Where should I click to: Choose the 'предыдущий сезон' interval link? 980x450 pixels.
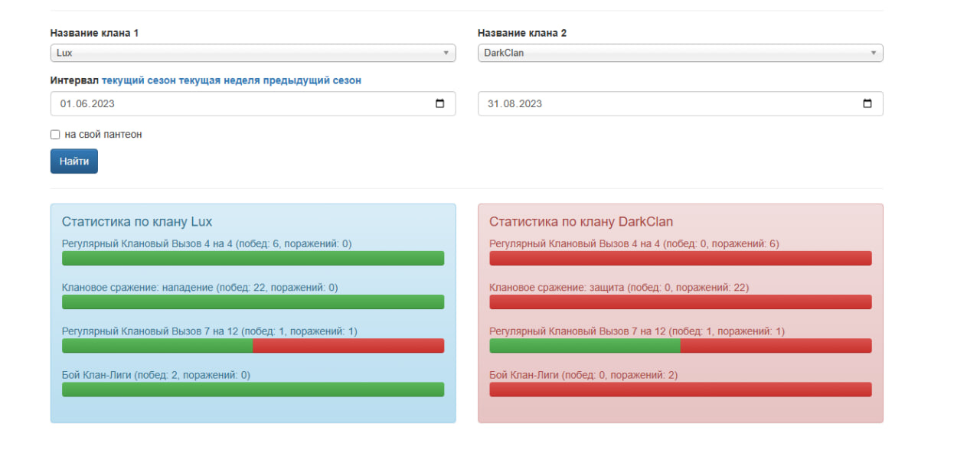pyautogui.click(x=312, y=80)
